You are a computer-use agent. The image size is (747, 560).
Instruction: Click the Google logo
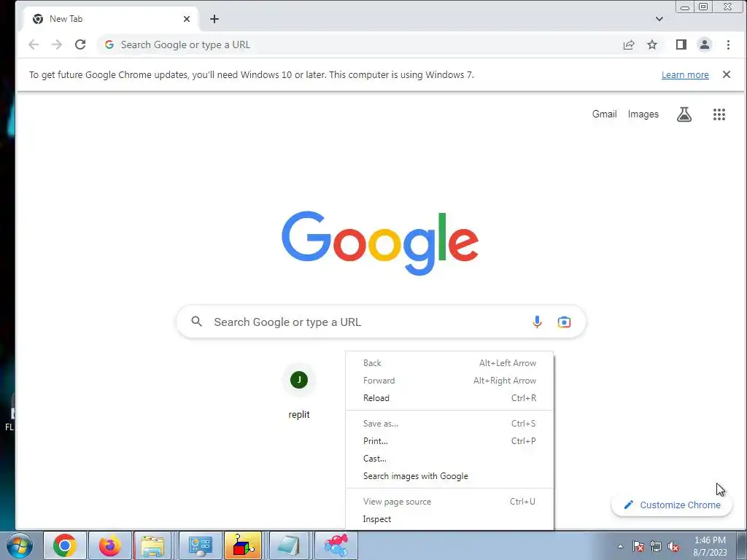(x=379, y=243)
